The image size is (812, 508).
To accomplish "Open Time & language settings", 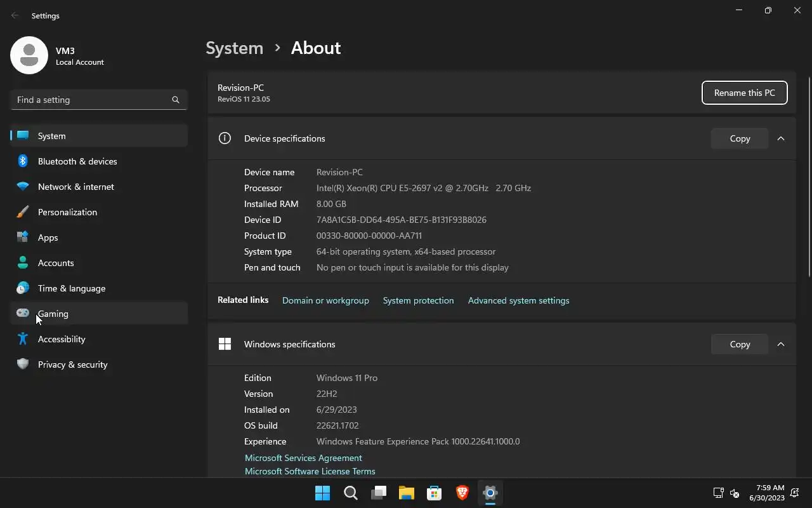I will point(99,288).
